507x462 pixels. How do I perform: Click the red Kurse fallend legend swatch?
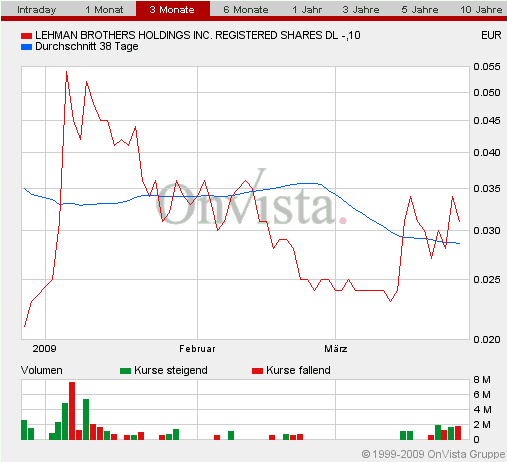(x=257, y=371)
